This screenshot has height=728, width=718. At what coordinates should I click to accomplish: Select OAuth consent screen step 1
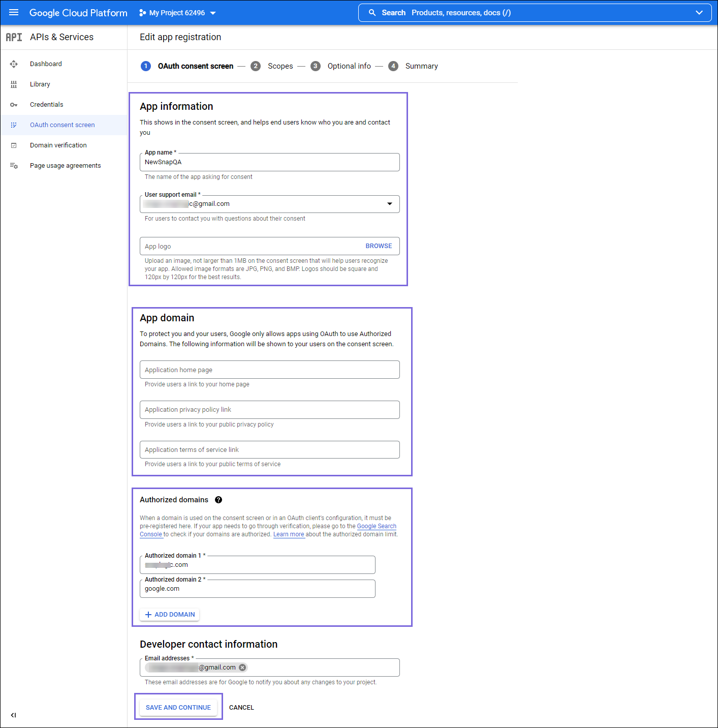click(187, 66)
